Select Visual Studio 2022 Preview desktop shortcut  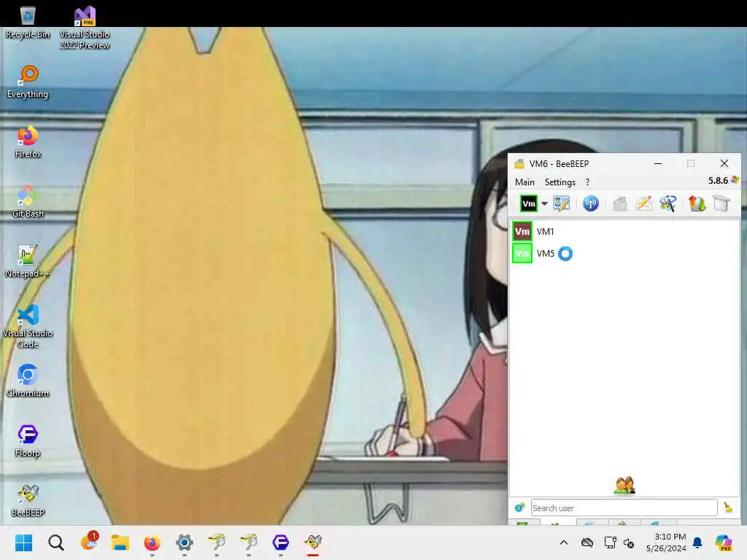pos(85,28)
